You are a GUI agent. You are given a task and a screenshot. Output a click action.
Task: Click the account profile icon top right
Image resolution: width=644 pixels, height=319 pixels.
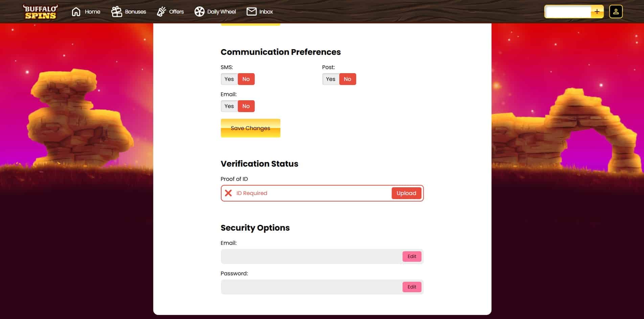[x=616, y=11]
